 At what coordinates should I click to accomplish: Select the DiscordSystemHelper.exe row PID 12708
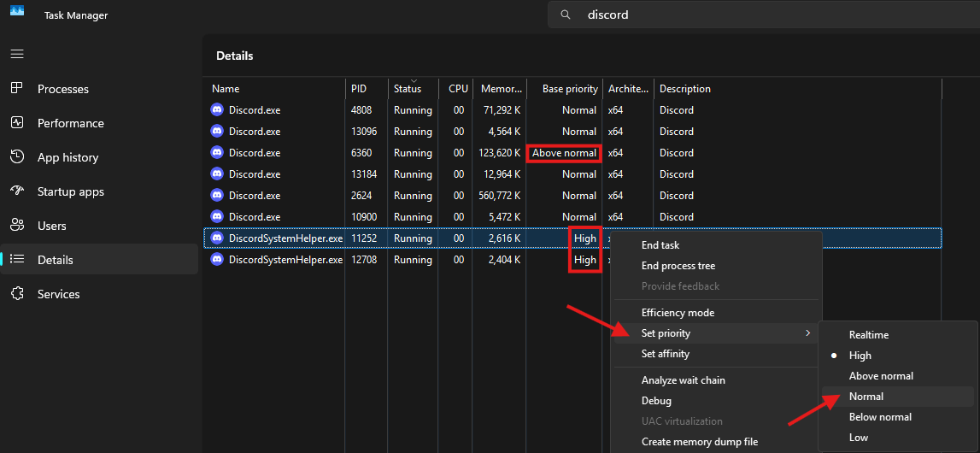point(572,259)
